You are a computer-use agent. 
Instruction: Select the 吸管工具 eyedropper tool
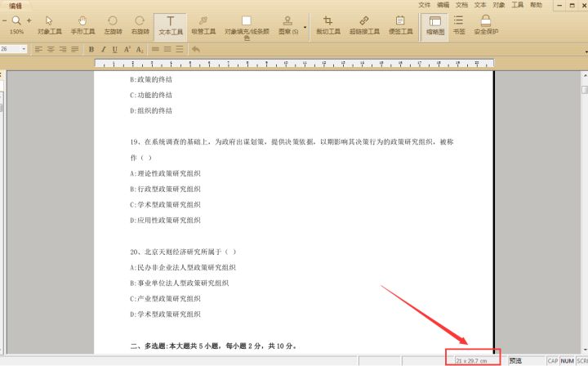[x=203, y=25]
